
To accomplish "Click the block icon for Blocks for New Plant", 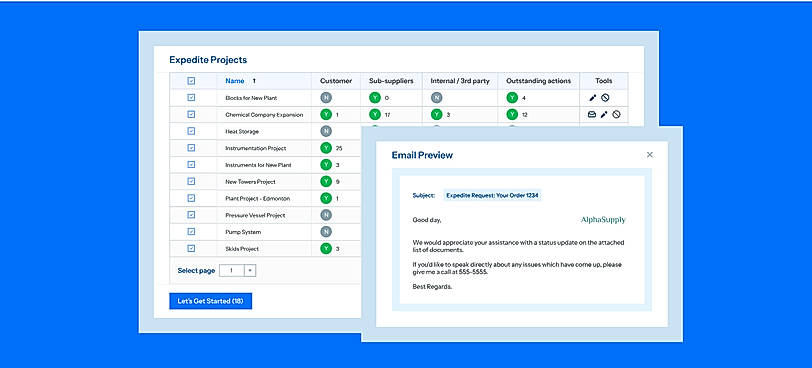I will click(x=605, y=98).
